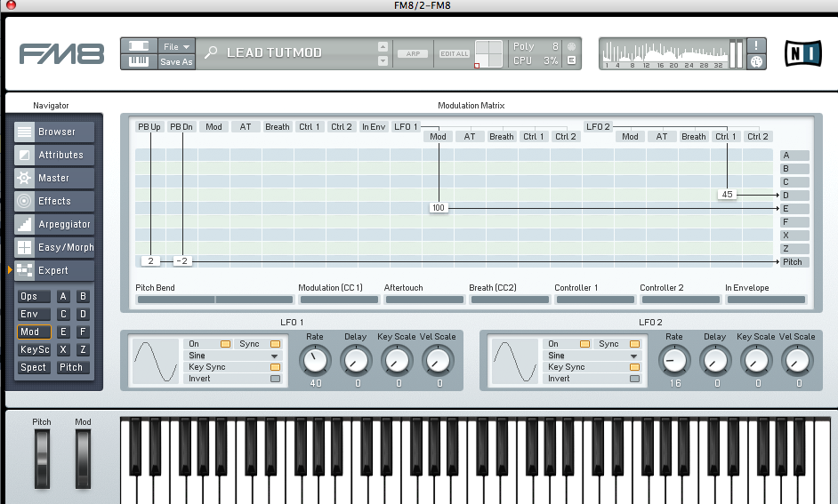
Task: Click the PB Up value 2 cell
Action: click(150, 261)
